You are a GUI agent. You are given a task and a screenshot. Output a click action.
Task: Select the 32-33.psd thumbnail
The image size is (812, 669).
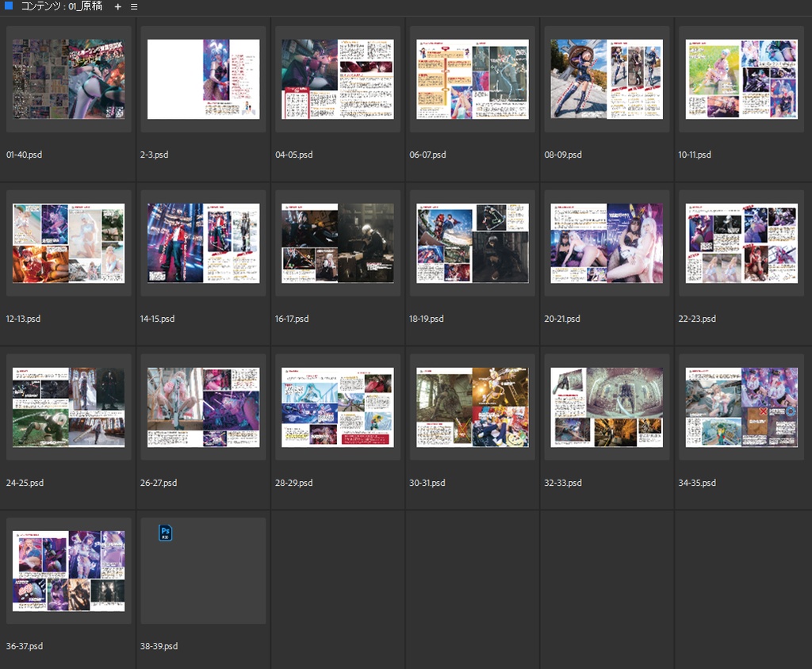(607, 407)
